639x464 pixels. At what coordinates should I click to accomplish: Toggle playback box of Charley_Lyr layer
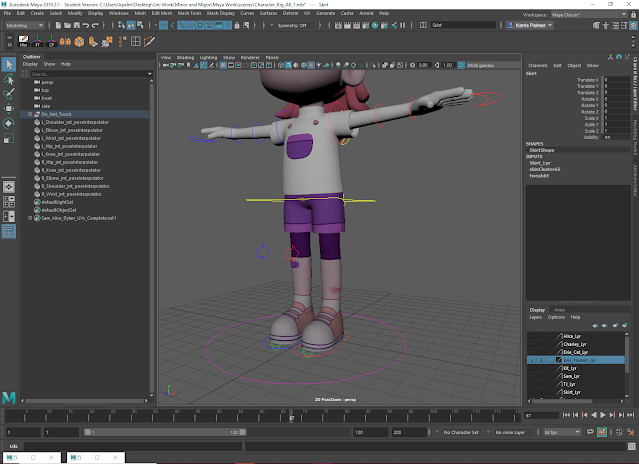coord(542,344)
